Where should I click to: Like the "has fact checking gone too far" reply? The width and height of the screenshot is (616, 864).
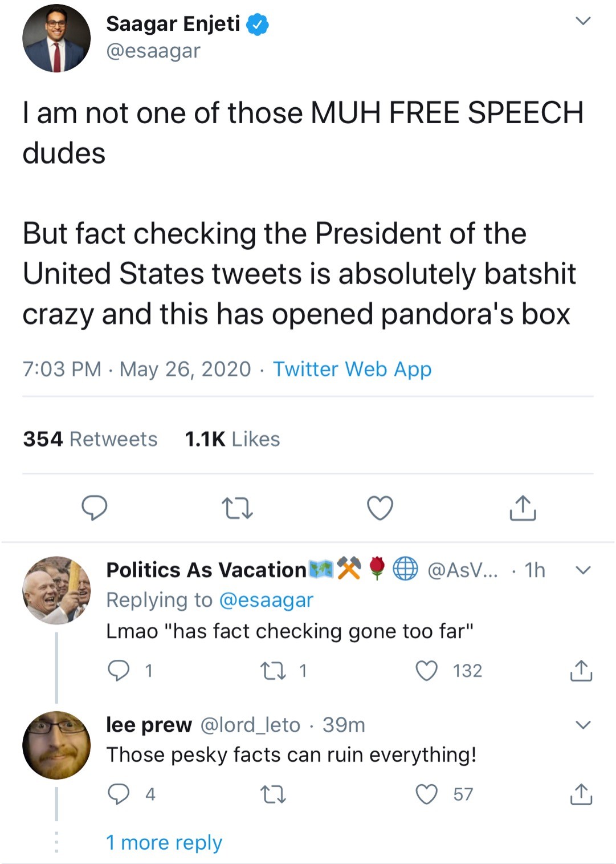pos(427,671)
